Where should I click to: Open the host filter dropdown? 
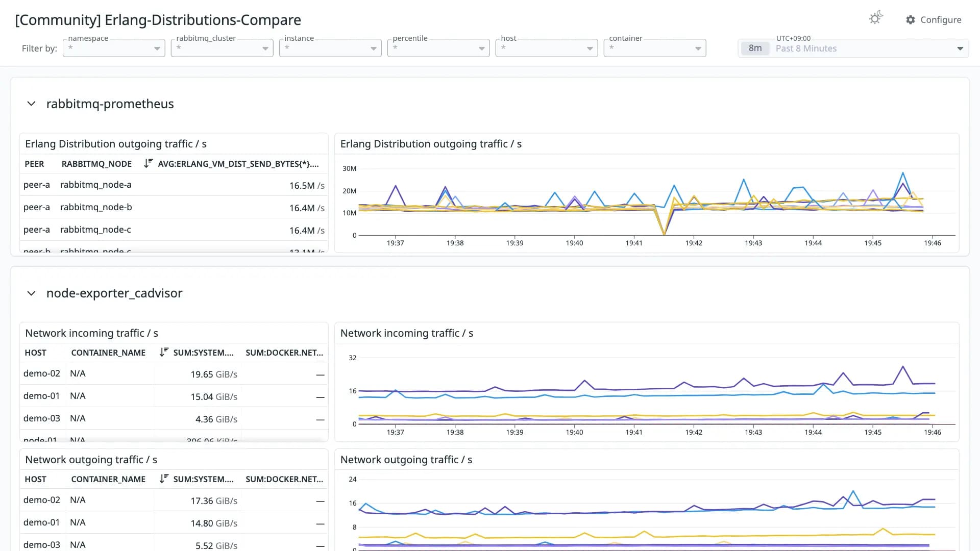click(547, 48)
